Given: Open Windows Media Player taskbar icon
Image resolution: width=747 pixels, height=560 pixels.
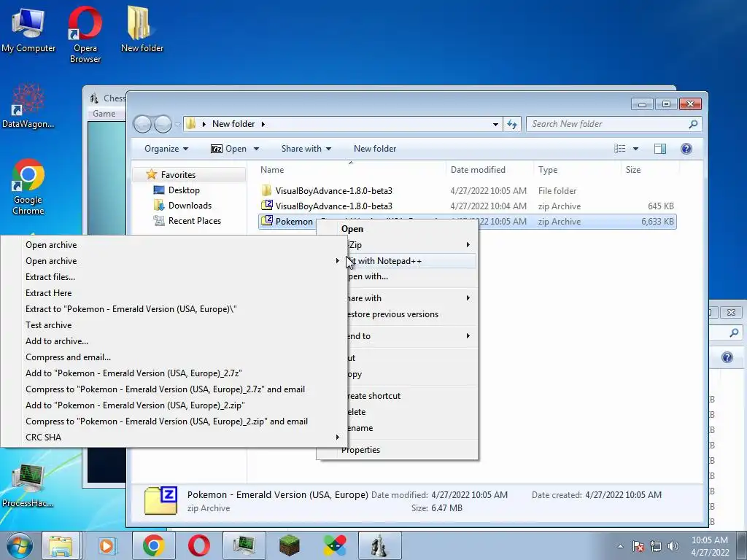Looking at the screenshot, I should [107, 545].
